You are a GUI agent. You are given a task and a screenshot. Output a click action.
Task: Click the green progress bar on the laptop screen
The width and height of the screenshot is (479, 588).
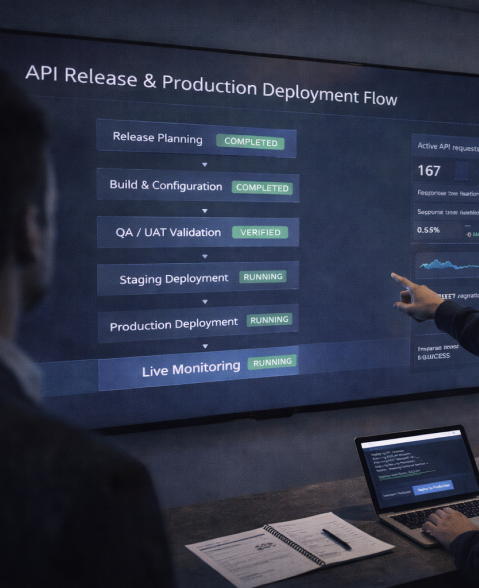tap(407, 474)
